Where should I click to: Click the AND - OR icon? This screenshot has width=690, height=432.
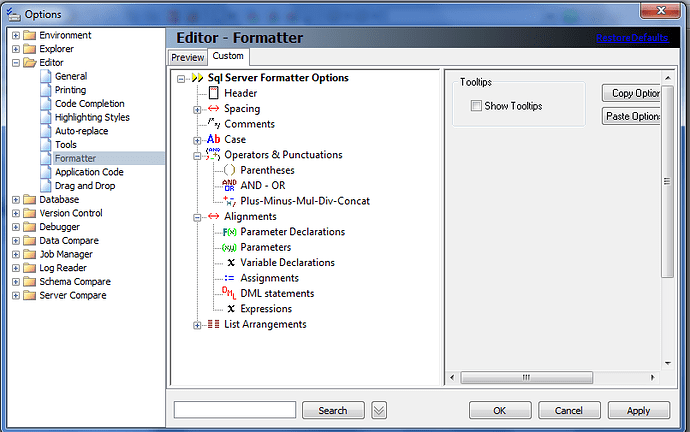point(229,185)
